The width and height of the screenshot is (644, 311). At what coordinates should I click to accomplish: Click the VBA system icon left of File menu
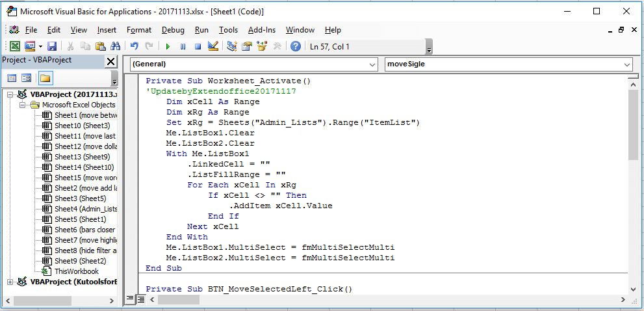pos(14,30)
